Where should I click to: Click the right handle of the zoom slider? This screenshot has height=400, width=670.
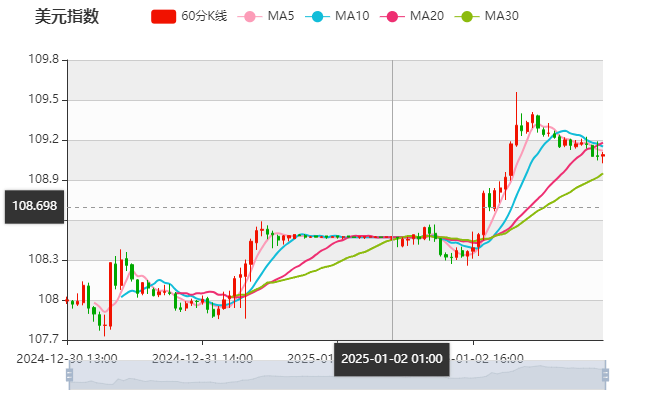point(604,375)
